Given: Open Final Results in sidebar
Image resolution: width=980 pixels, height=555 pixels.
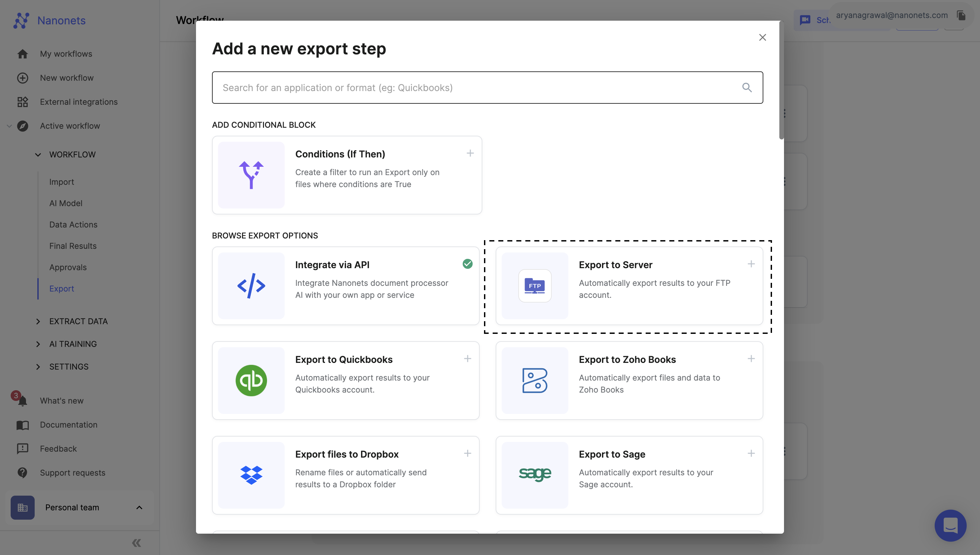Looking at the screenshot, I should (x=73, y=246).
